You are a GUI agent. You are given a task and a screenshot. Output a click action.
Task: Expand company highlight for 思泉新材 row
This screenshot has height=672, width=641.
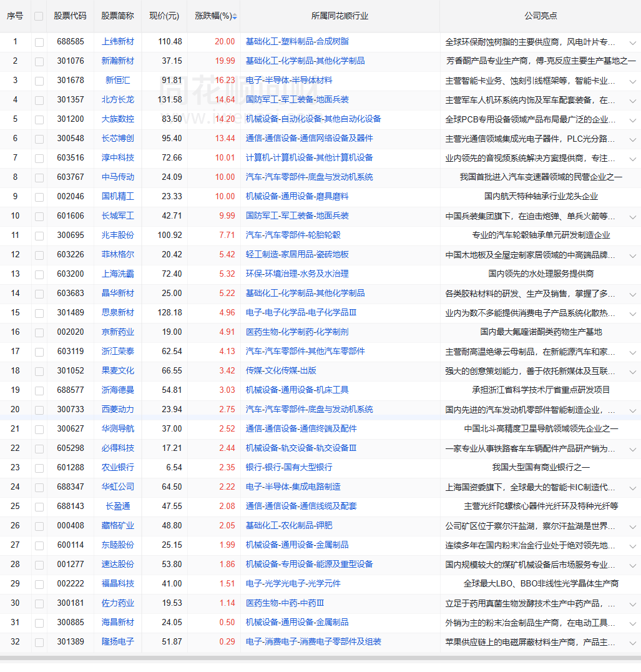[632, 314]
